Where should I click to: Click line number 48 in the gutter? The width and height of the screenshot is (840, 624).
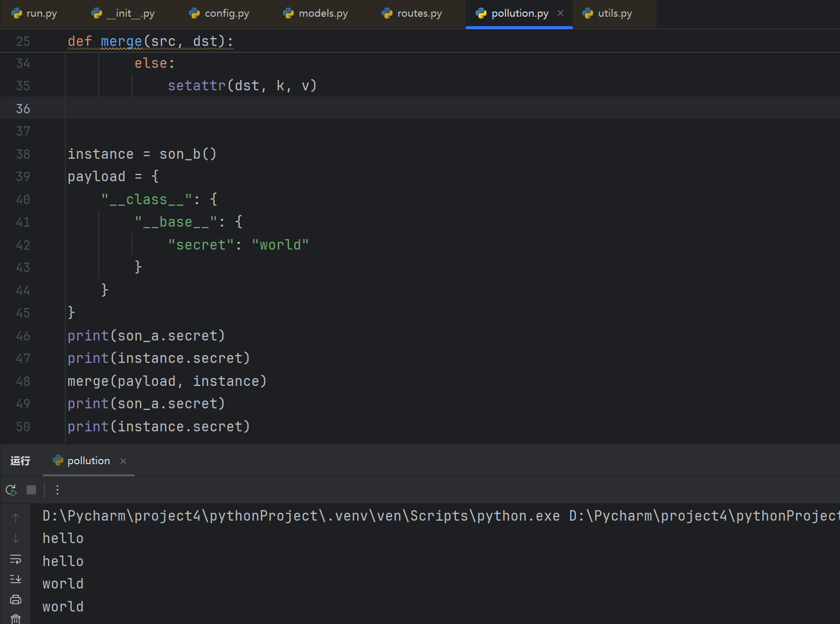click(23, 381)
